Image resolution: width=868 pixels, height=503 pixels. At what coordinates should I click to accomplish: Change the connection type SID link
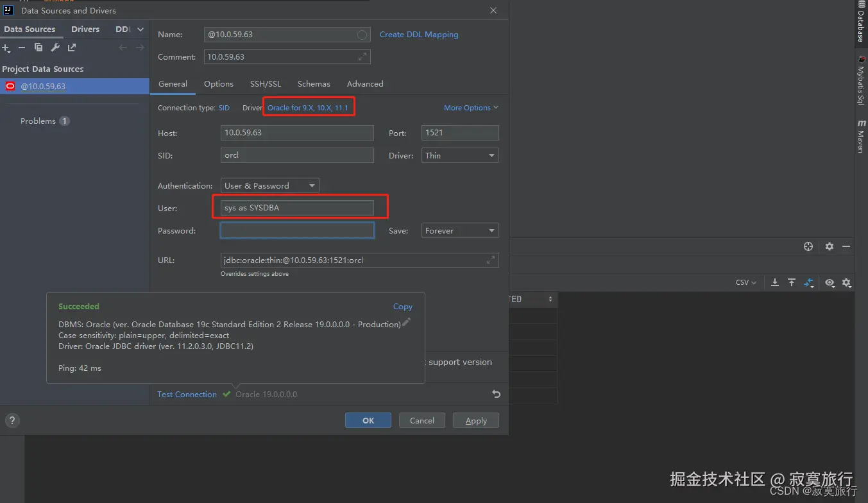pos(224,108)
